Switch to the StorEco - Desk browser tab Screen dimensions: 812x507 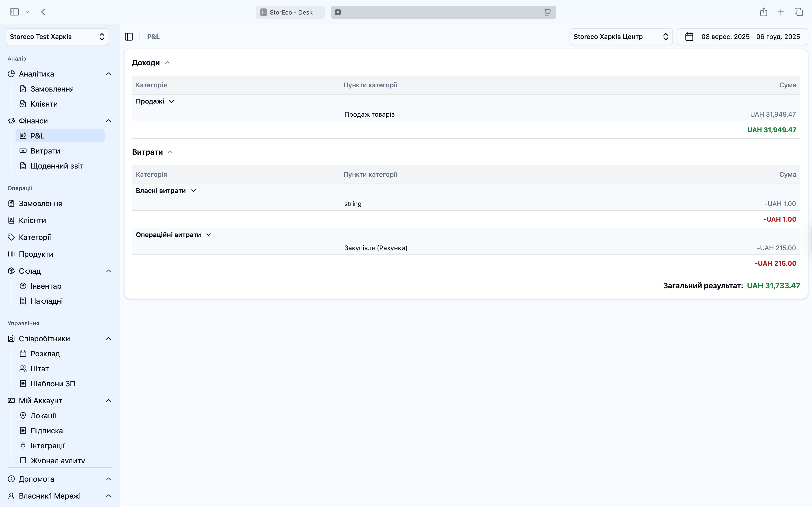click(x=290, y=12)
